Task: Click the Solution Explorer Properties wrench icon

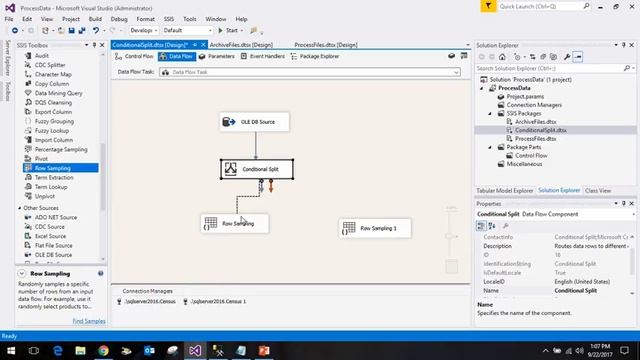Action: 567,57
